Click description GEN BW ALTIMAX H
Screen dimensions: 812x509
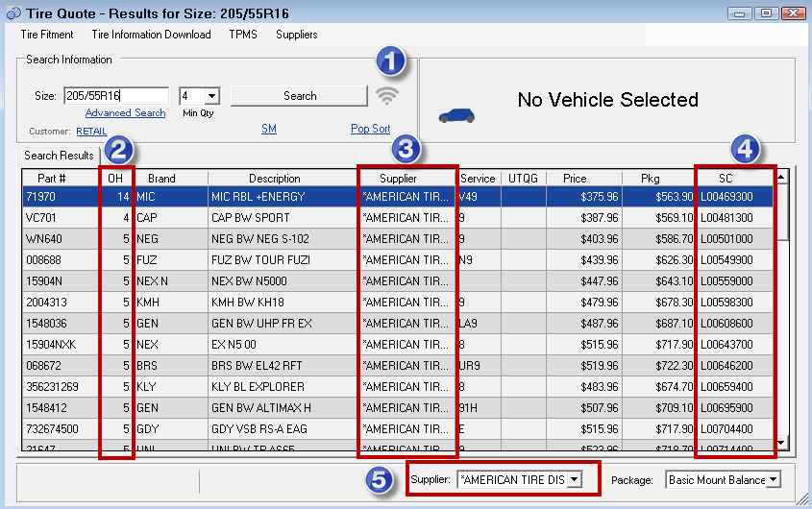point(261,408)
